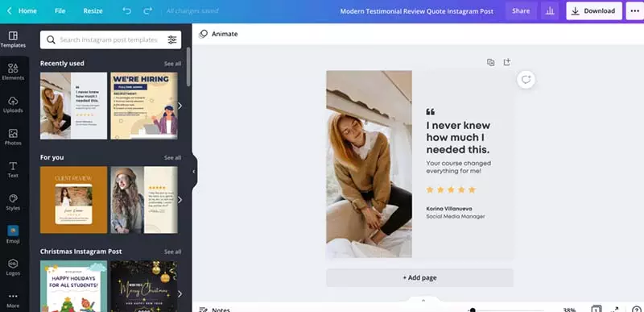This screenshot has width=644, height=312.
Task: View insights bar chart icon
Action: pos(550,11)
